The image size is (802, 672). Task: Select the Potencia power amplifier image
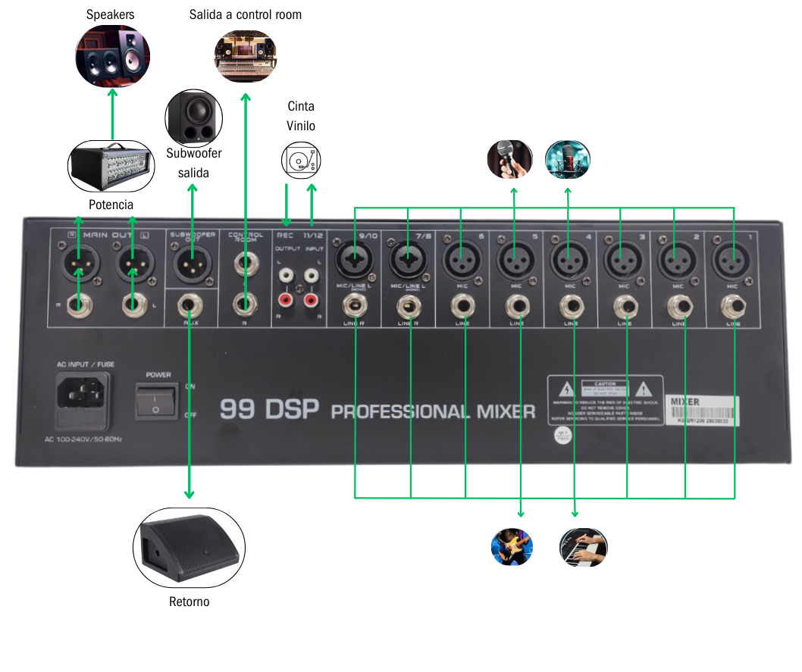point(111,167)
